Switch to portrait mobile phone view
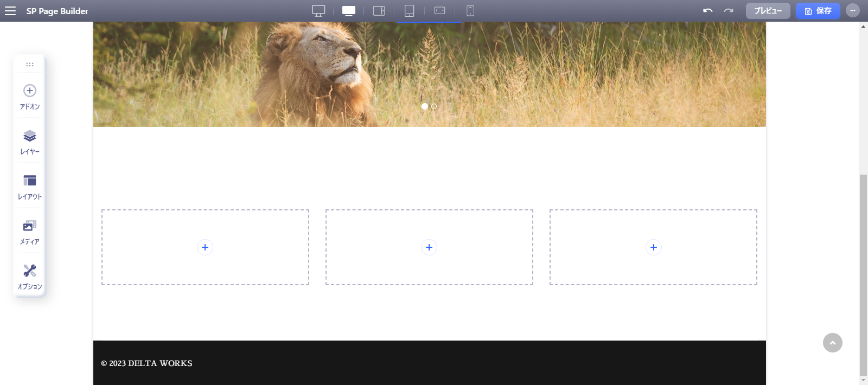The height and width of the screenshot is (385, 868). click(470, 11)
